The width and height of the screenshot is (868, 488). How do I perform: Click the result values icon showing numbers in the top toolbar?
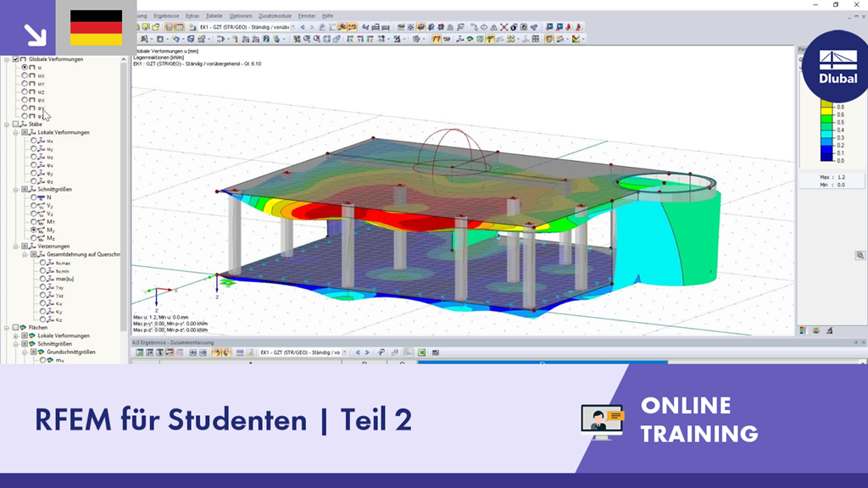(352, 26)
